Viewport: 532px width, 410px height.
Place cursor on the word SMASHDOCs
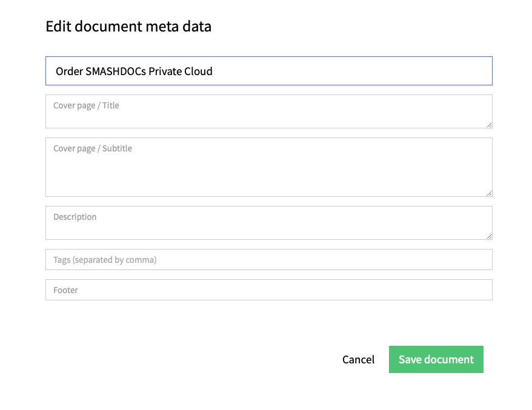tap(116, 71)
